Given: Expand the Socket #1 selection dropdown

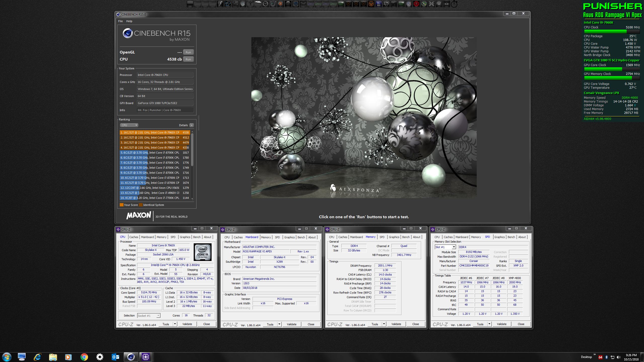Looking at the screenshot, I should (x=158, y=316).
